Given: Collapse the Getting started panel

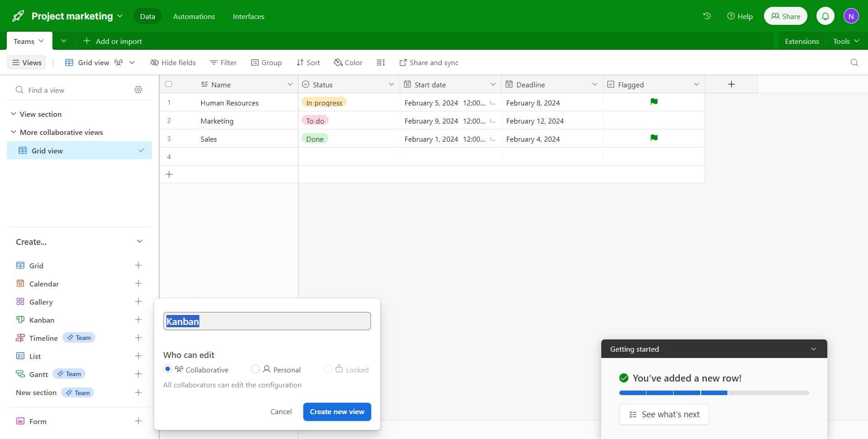Looking at the screenshot, I should (813, 349).
